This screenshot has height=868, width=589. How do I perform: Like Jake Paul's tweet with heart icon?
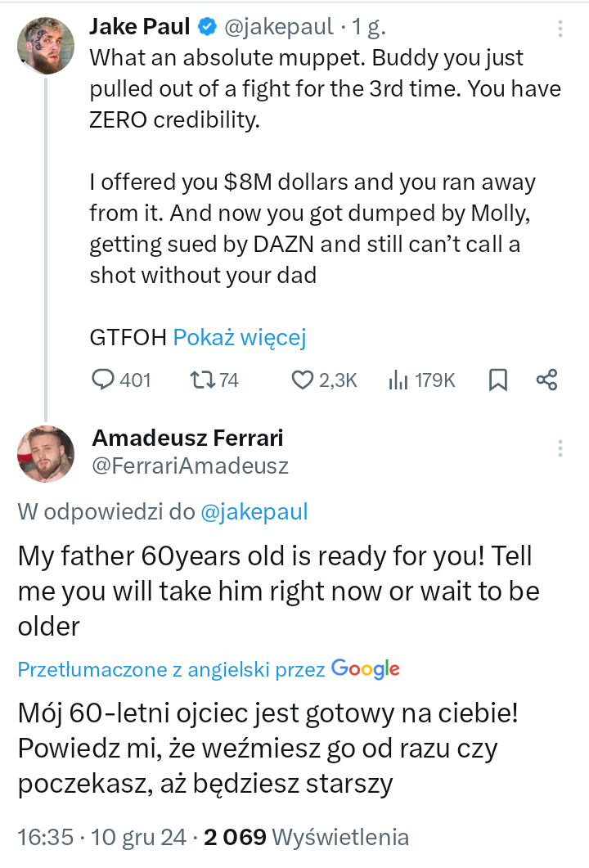click(303, 380)
